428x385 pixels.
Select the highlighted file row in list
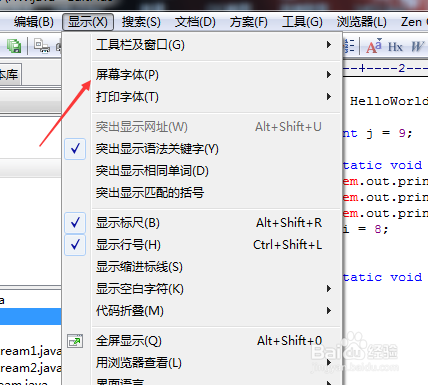click(x=31, y=316)
